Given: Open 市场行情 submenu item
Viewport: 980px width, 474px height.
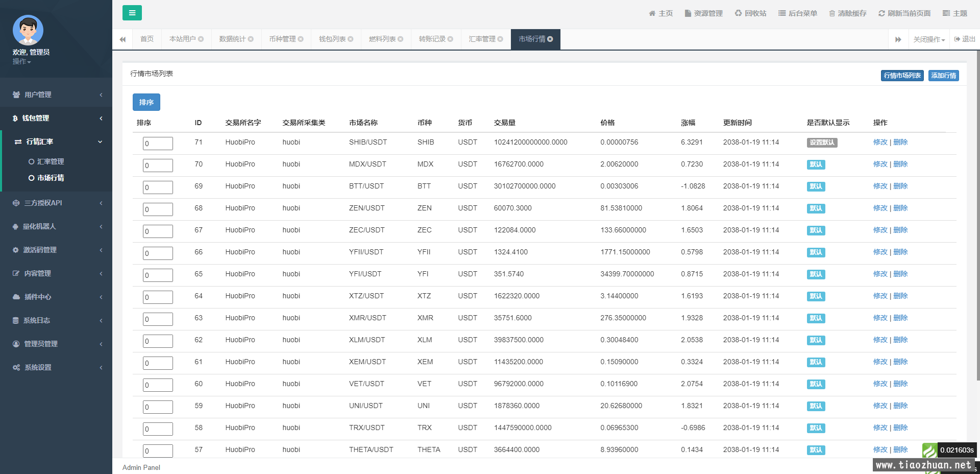Looking at the screenshot, I should coord(51,178).
